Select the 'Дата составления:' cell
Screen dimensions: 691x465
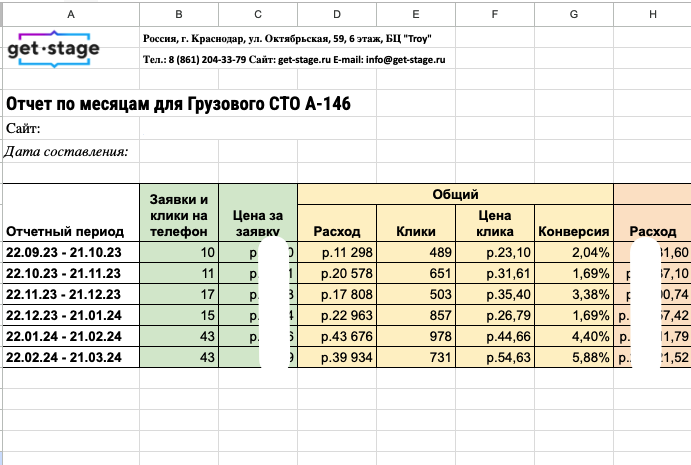pos(71,151)
